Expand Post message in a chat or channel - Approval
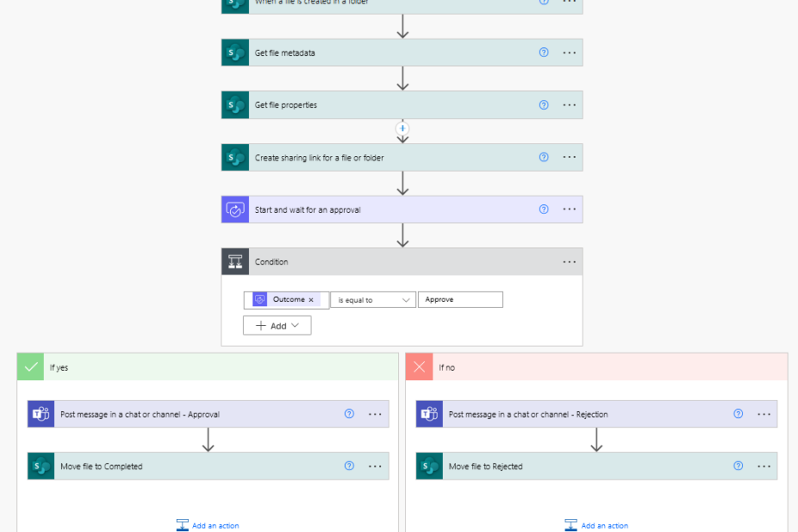The width and height of the screenshot is (798, 532). click(209, 414)
